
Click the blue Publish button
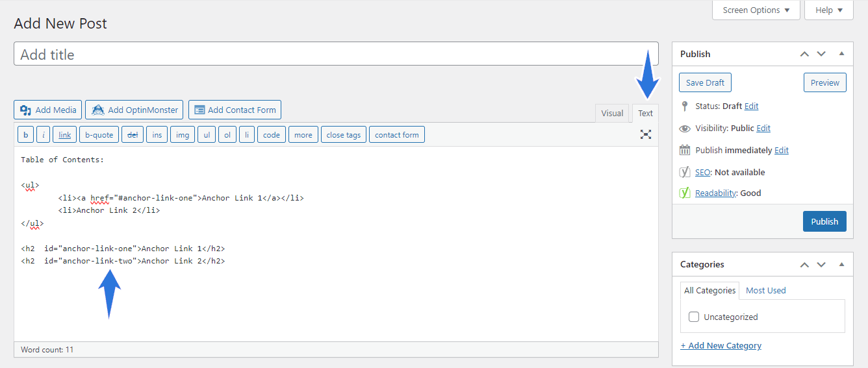824,221
